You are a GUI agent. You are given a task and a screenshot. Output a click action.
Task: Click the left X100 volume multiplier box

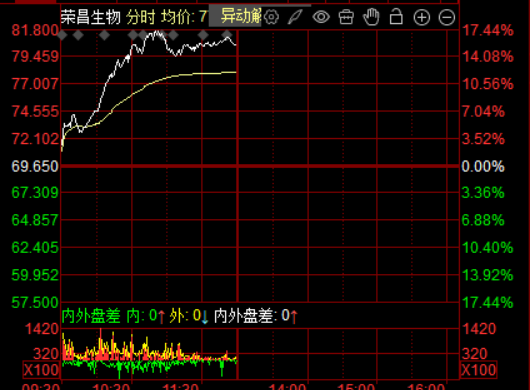(41, 370)
